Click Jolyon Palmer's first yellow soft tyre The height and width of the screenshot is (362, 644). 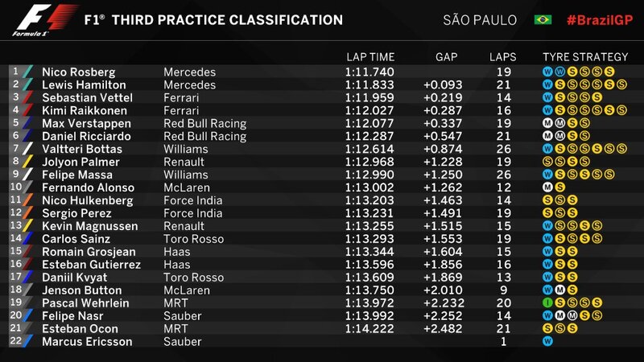[x=547, y=162]
